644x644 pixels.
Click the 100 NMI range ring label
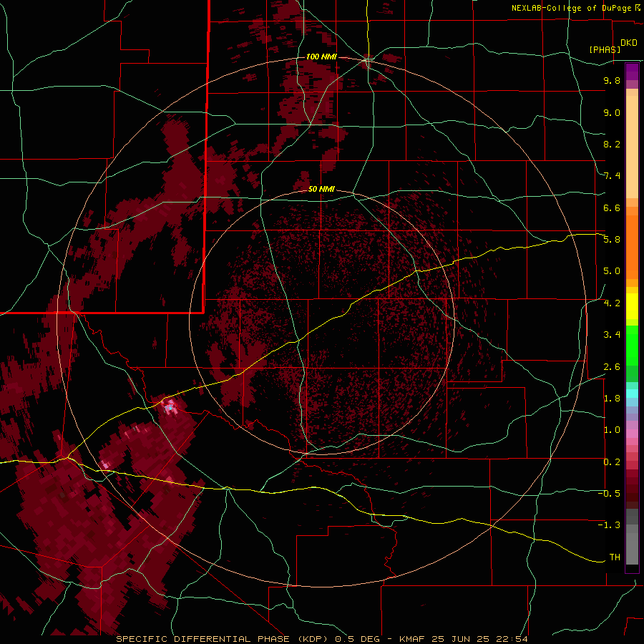point(321,57)
